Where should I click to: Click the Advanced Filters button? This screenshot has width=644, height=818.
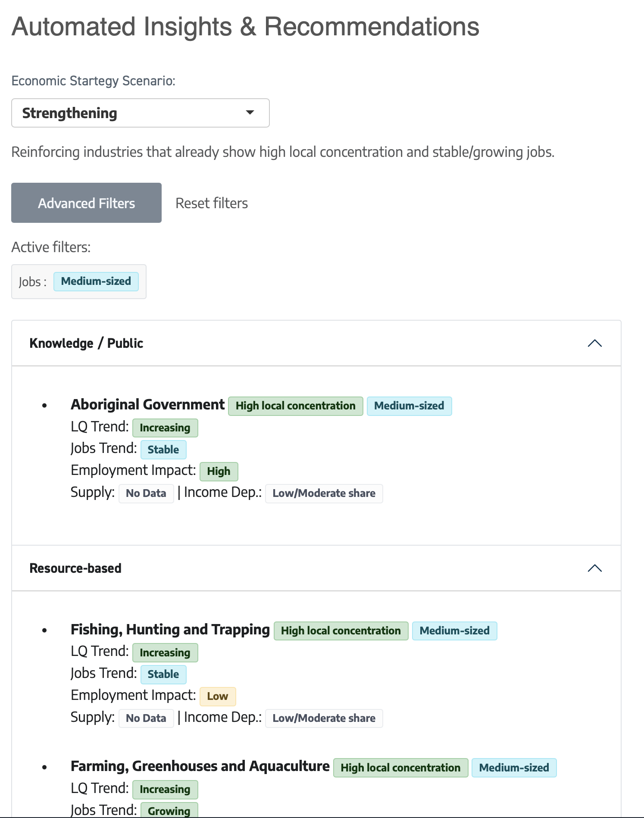pyautogui.click(x=86, y=203)
